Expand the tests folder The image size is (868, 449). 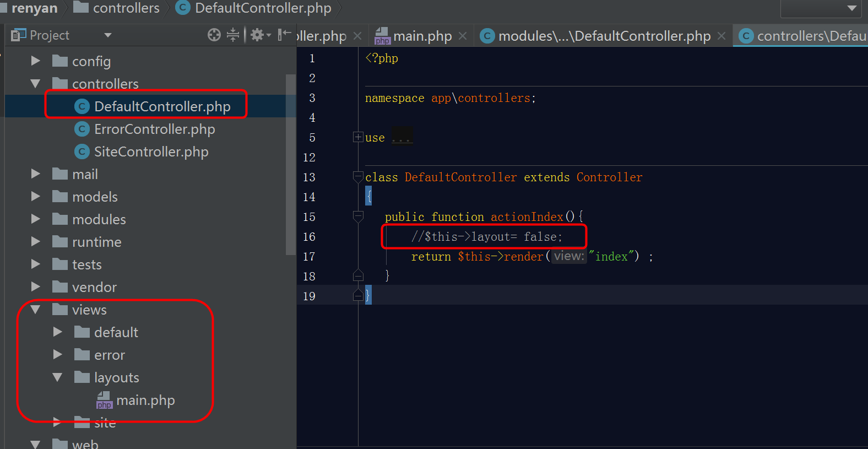pos(36,264)
